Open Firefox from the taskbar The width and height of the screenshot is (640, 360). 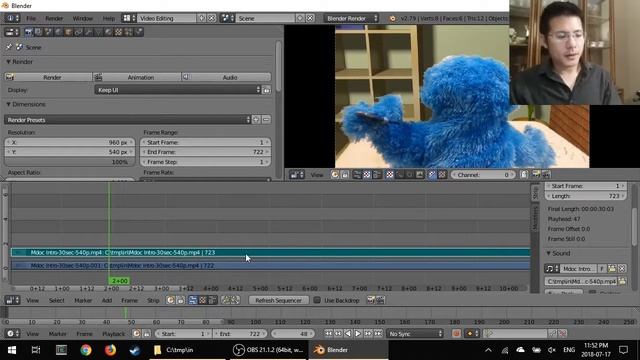coord(110,350)
